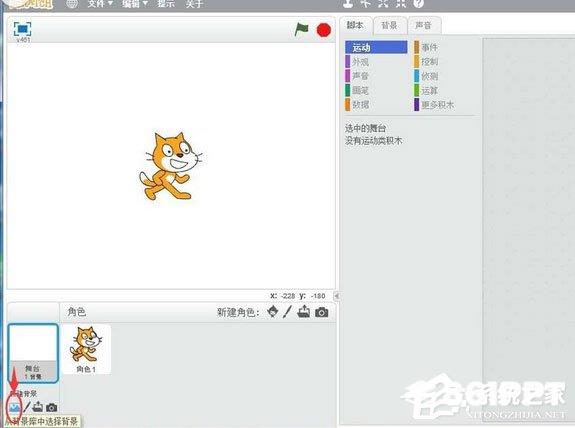Viewport: 575px width, 428px height.
Task: Paint a new backdrop brush icon
Action: [x=26, y=407]
